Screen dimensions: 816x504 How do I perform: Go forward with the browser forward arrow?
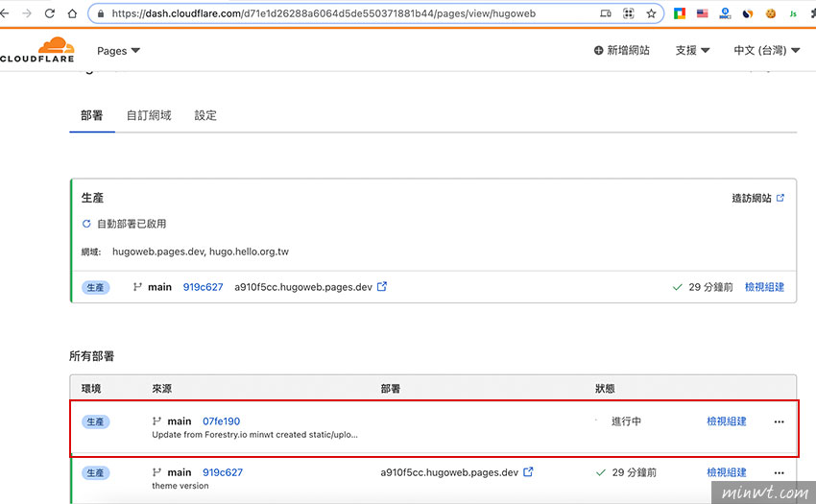coord(27,13)
